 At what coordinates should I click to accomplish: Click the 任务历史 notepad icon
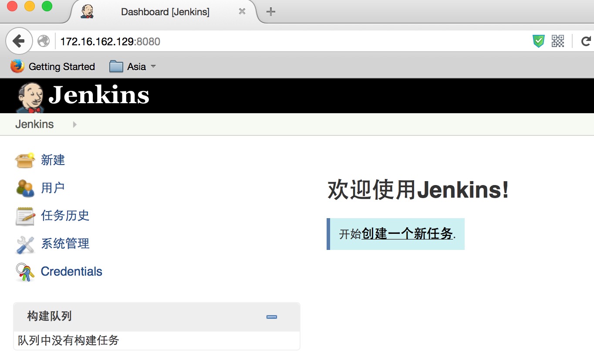(25, 216)
